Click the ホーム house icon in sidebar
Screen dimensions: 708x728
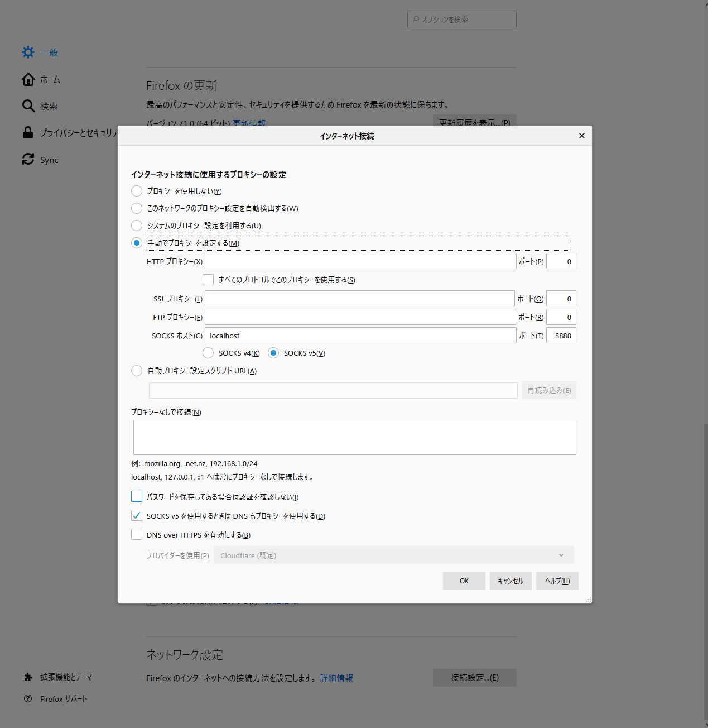click(28, 79)
